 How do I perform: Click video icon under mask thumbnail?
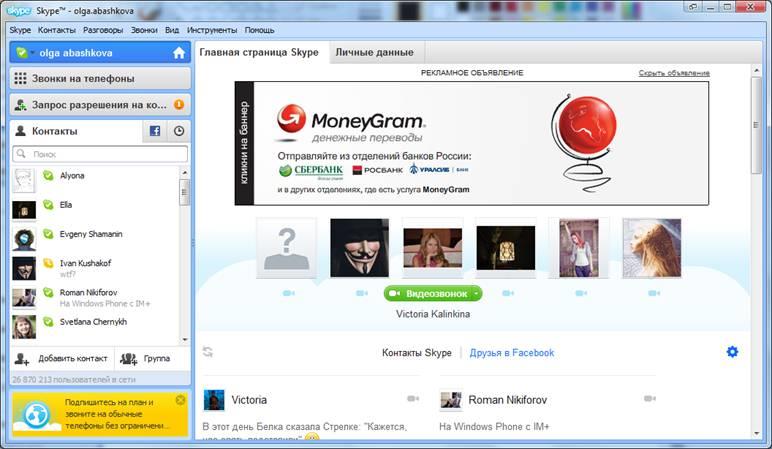(362, 293)
